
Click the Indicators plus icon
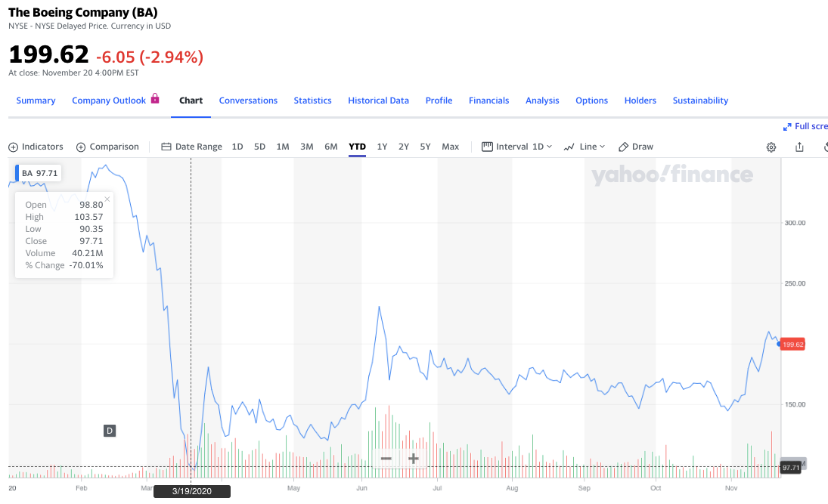tap(13, 147)
